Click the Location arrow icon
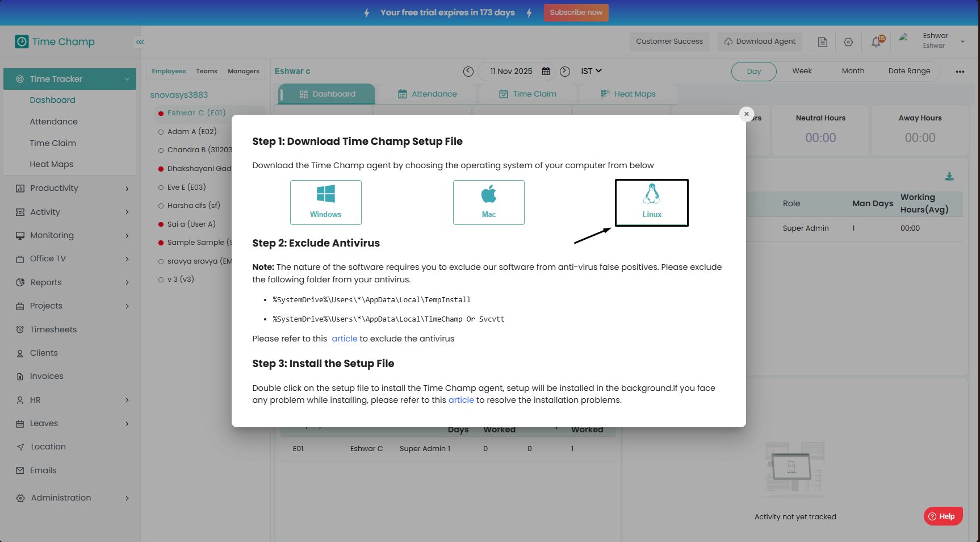980x542 pixels. 20,447
